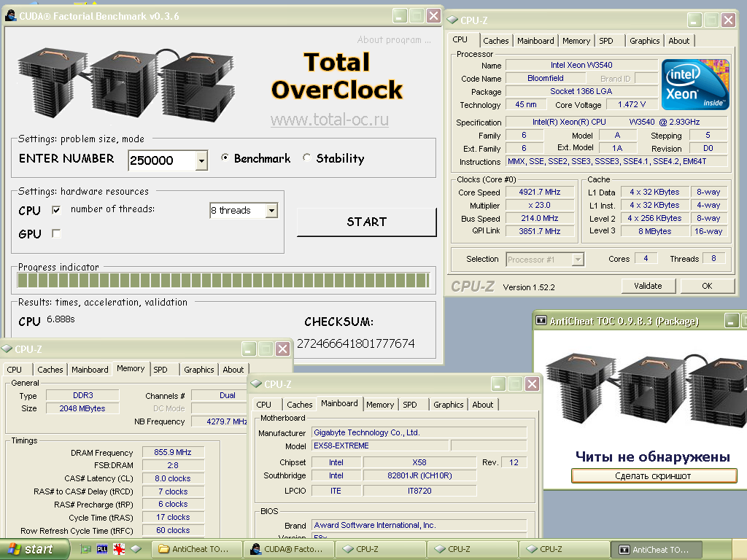Viewport: 747px width, 560px height.
Task: Click the Name field Intel Xeon W3540
Action: click(x=581, y=65)
